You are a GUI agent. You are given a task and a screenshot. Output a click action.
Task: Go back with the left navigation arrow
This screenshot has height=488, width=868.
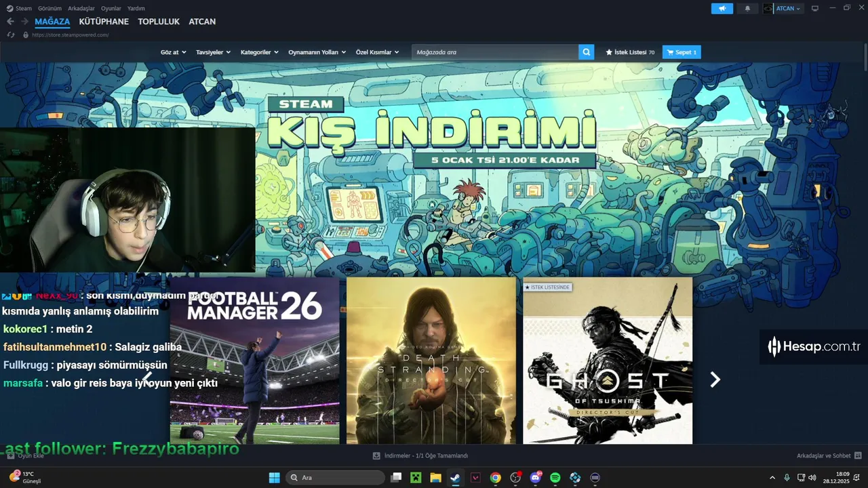[x=10, y=22]
